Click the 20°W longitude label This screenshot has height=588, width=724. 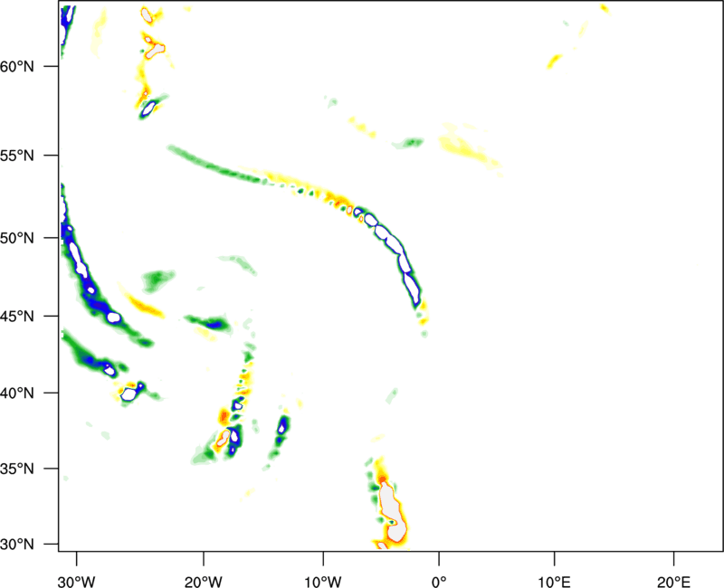pos(204,582)
